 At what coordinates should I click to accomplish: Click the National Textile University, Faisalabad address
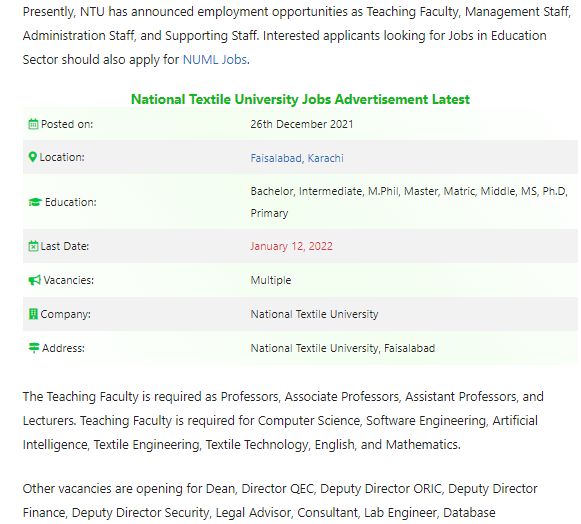(x=343, y=348)
